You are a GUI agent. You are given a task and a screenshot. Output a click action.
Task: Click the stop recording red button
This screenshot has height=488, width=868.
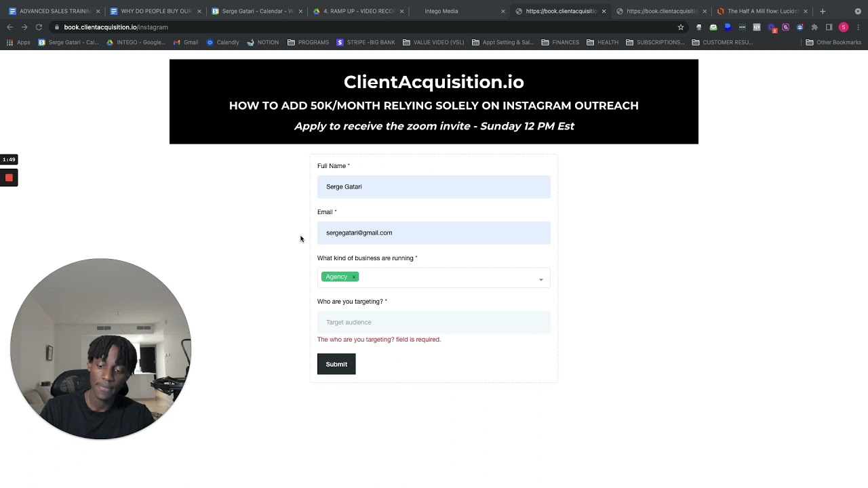coord(9,178)
